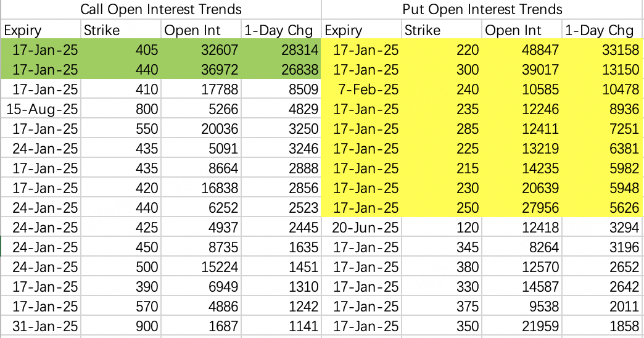
Task: Click put 1-day change cell 33158
Action: click(x=603, y=50)
